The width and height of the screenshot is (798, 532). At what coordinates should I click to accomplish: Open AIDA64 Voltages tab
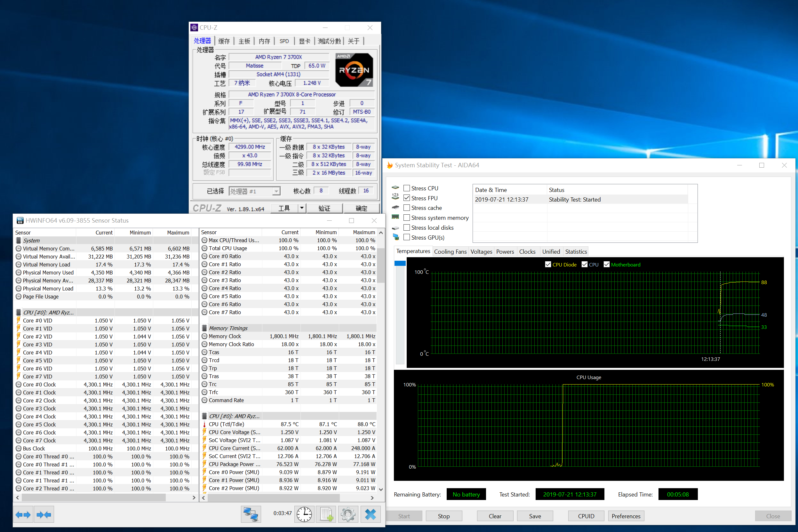pos(481,251)
